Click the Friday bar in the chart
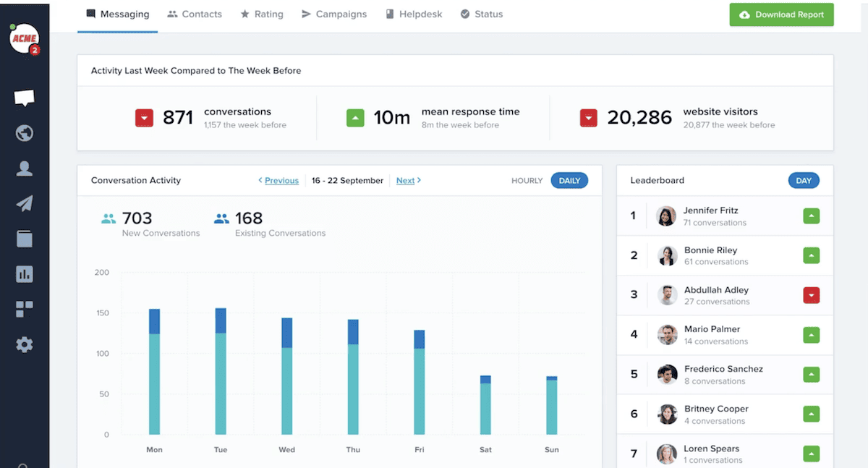 tap(420, 383)
